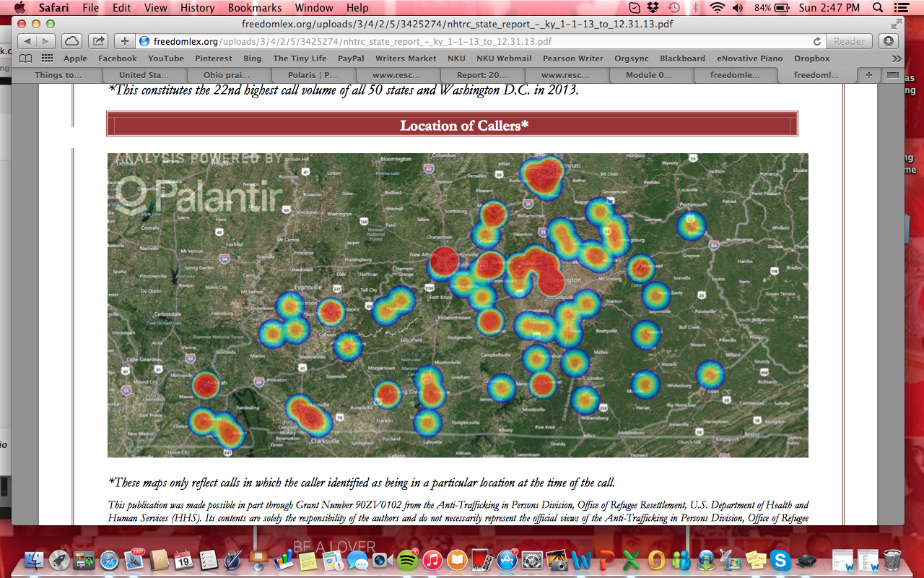Open the Help menu
924x578 pixels.
[357, 8]
